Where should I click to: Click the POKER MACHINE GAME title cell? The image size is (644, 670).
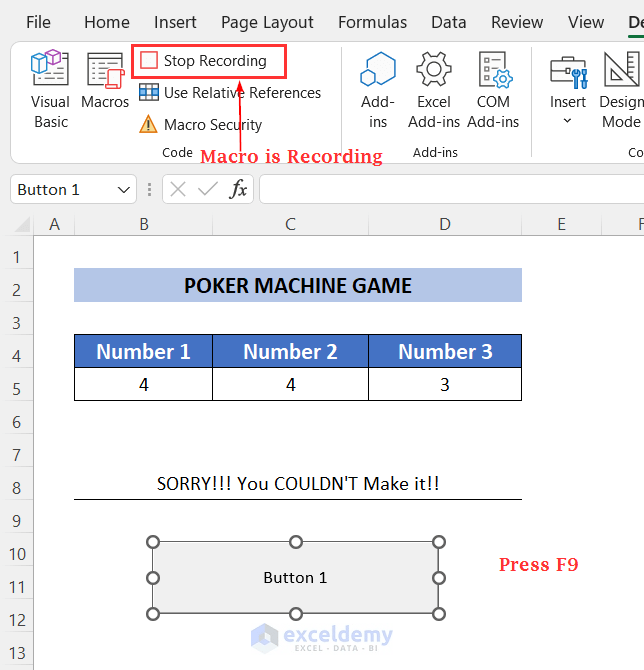click(298, 285)
